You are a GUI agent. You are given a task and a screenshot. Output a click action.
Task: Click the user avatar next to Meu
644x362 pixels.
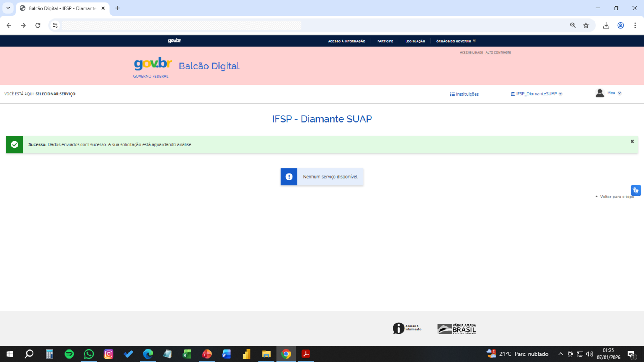pos(600,93)
